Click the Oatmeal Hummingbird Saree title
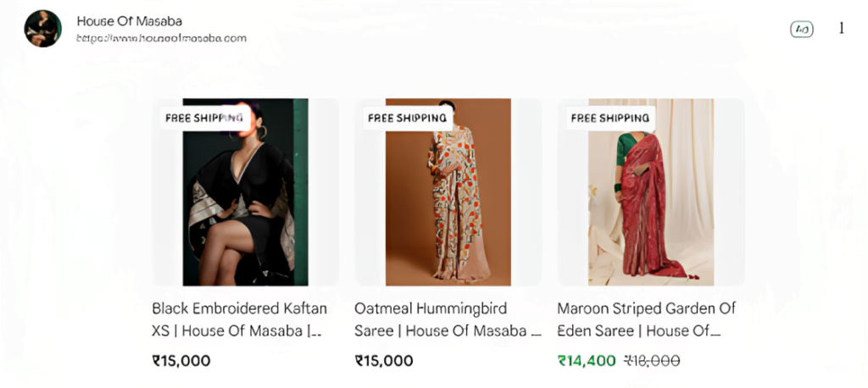Image resolution: width=868 pixels, height=388 pixels. pos(448,319)
